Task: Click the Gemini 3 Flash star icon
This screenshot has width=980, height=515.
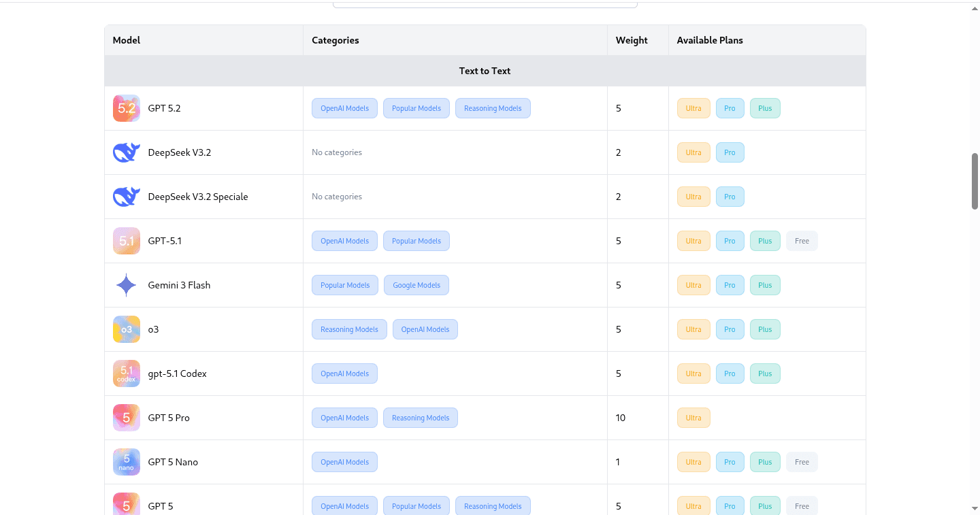Action: coord(127,285)
